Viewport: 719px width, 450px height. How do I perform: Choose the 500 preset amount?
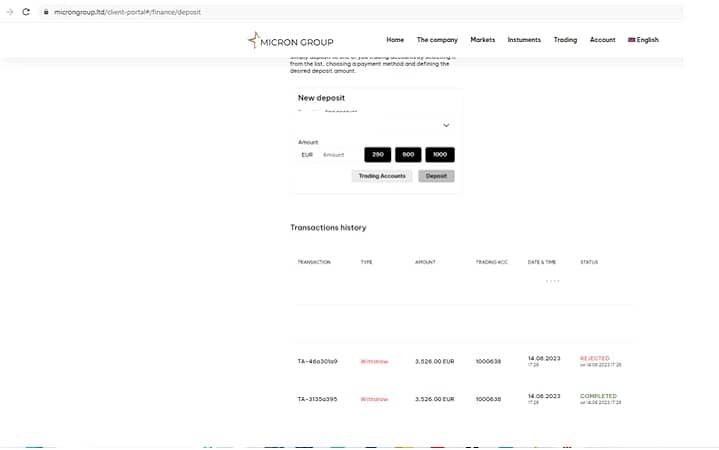(x=408, y=155)
